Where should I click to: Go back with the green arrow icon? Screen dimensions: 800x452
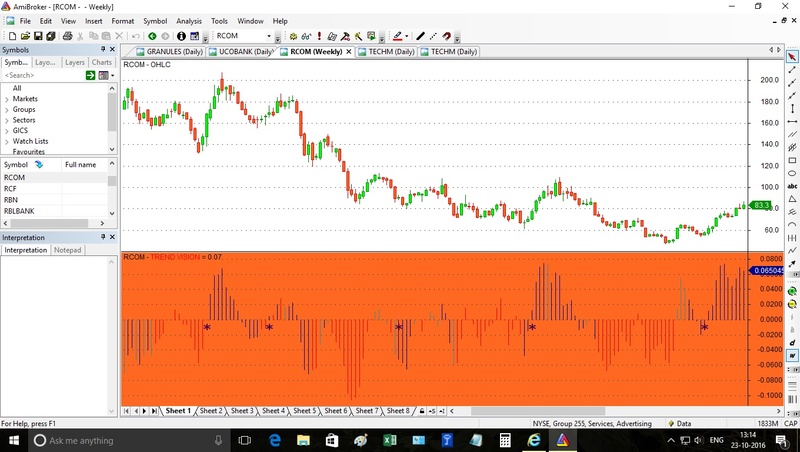[x=152, y=36]
